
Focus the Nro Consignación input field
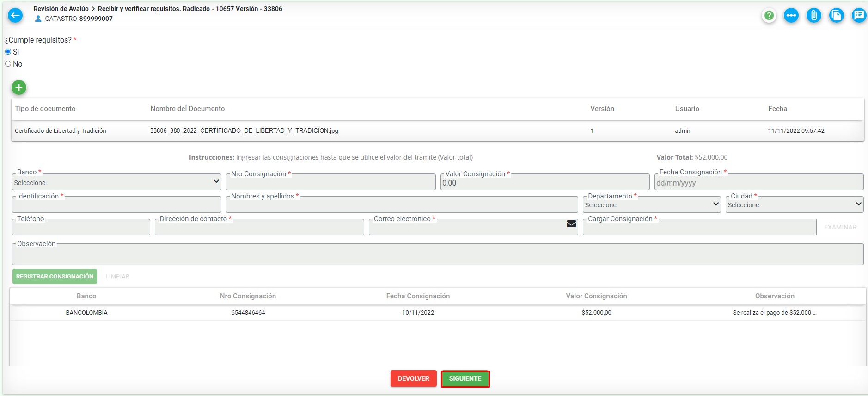[330, 183]
